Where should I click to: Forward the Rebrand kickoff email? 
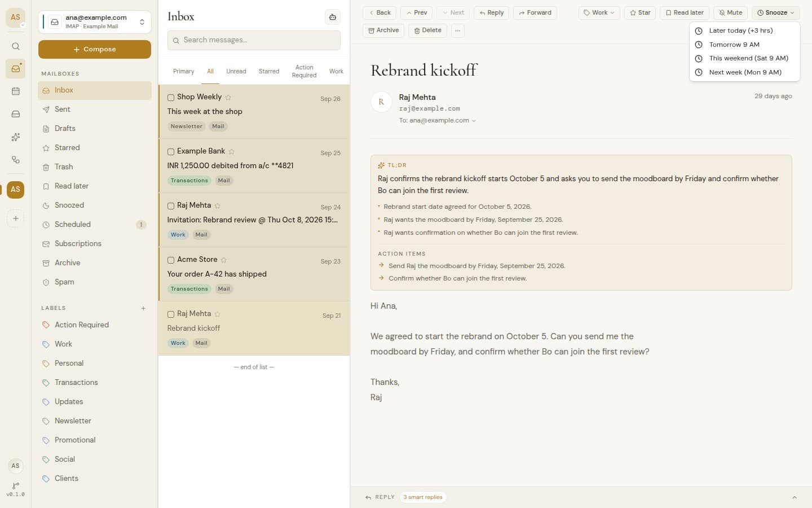coord(535,13)
